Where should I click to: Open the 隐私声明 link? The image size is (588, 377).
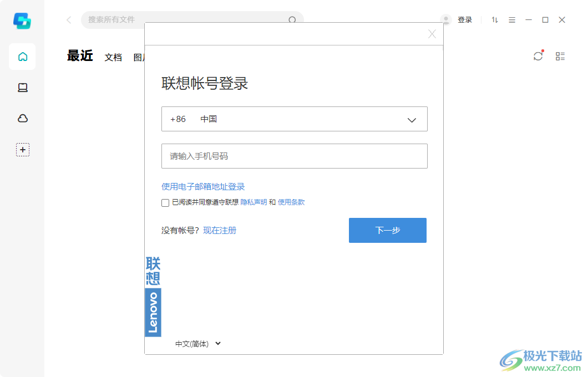point(254,202)
